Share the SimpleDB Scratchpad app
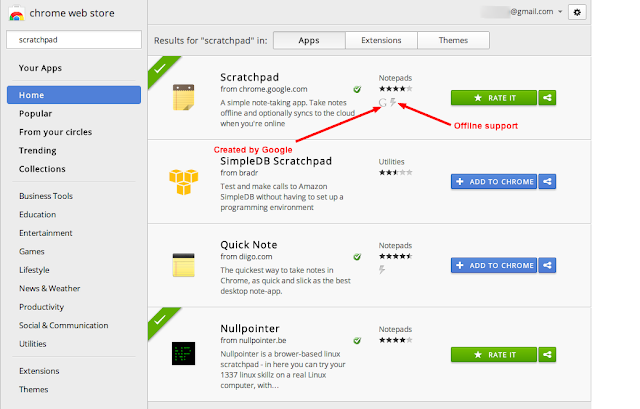This screenshot has width=640, height=409. 547,182
